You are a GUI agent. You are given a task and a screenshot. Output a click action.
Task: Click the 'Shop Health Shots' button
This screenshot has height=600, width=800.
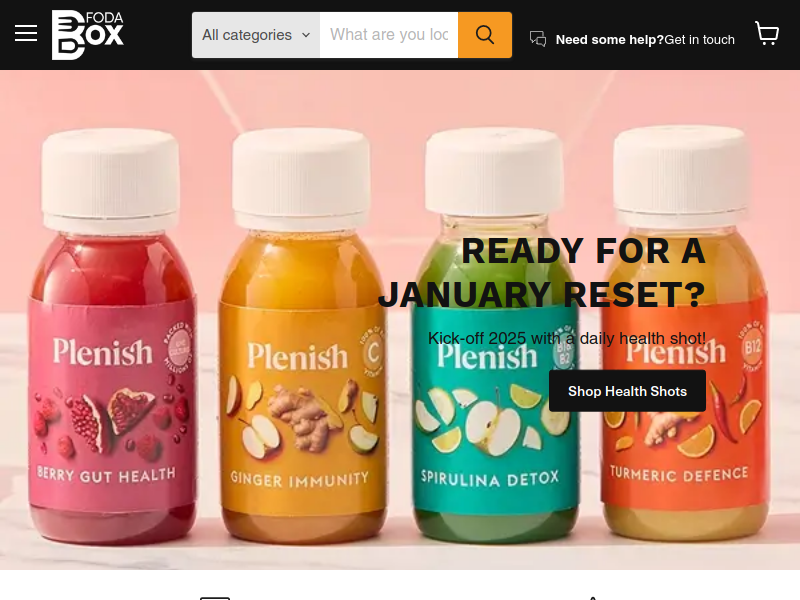pyautogui.click(x=627, y=391)
